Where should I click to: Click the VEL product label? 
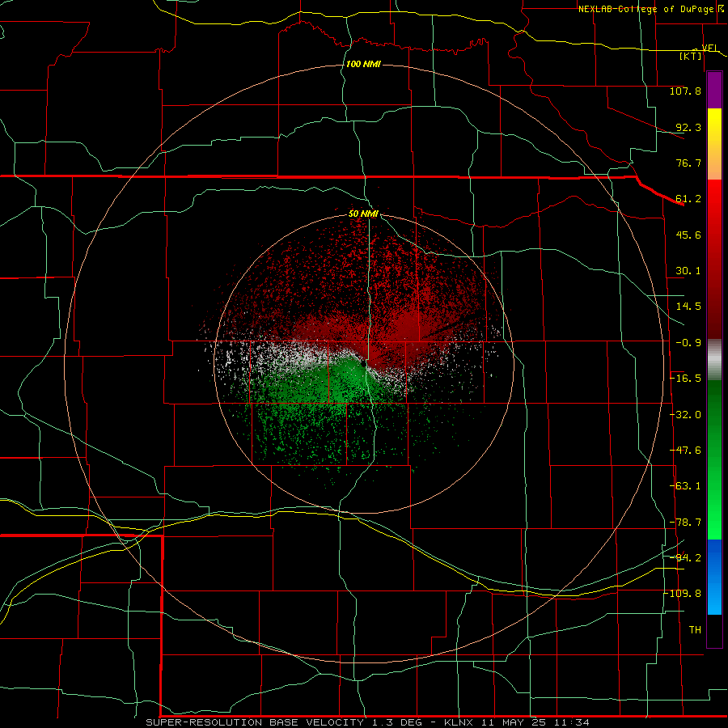tap(710, 48)
